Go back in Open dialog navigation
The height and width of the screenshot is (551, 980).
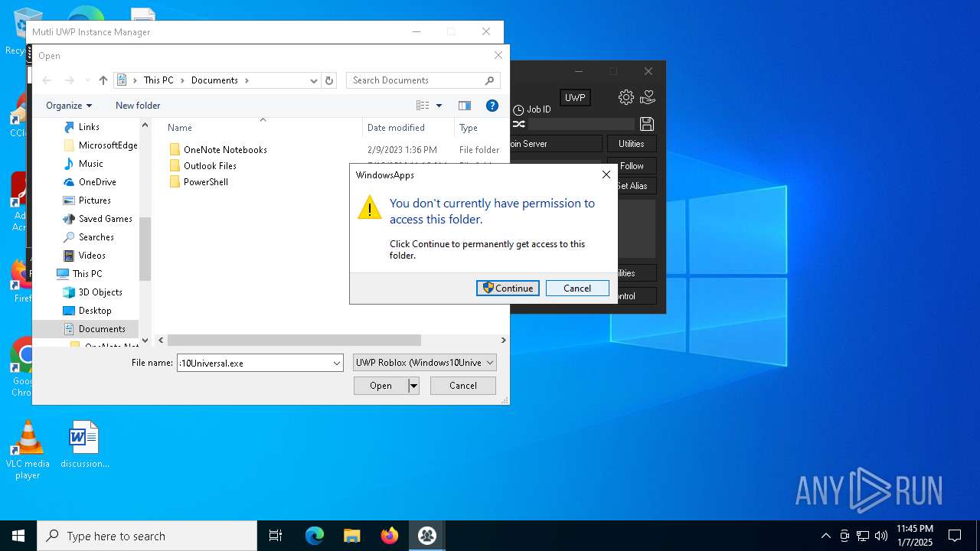pos(47,80)
